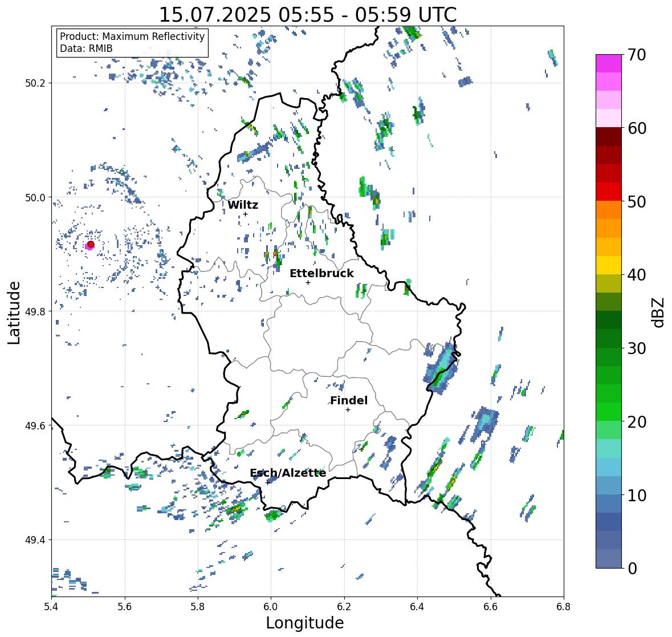Click the 'Data: RMIB' legend text
Screen dimensions: 672x637
(x=86, y=48)
